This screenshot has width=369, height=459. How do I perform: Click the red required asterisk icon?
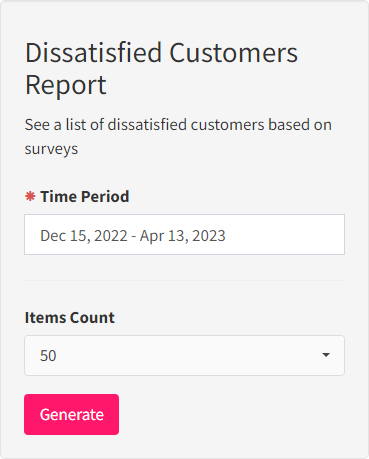(30, 196)
